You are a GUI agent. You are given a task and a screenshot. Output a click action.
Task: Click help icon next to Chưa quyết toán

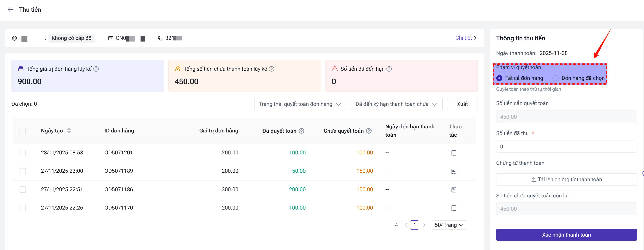click(369, 131)
